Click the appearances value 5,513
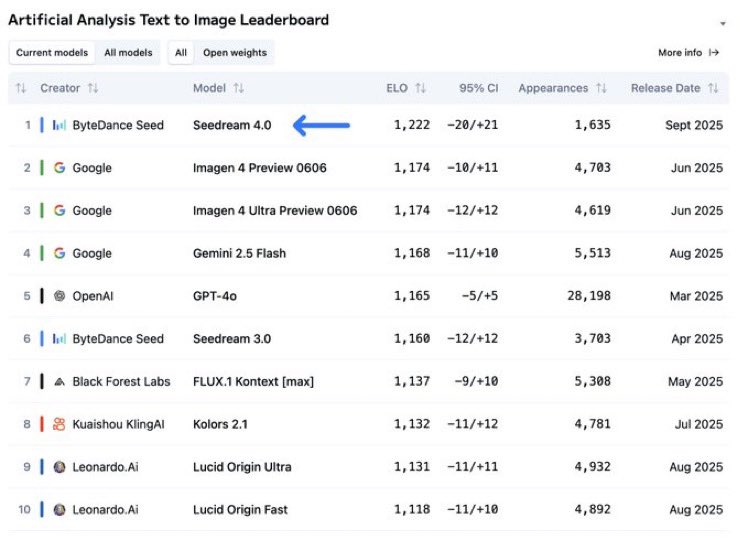This screenshot has height=540, width=748. 592,253
